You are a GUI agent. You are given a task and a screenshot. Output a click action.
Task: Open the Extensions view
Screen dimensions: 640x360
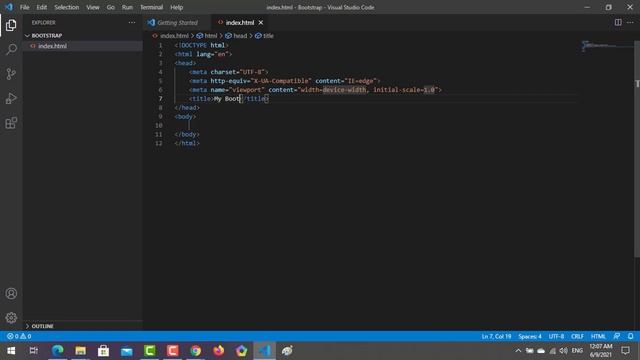(11, 123)
